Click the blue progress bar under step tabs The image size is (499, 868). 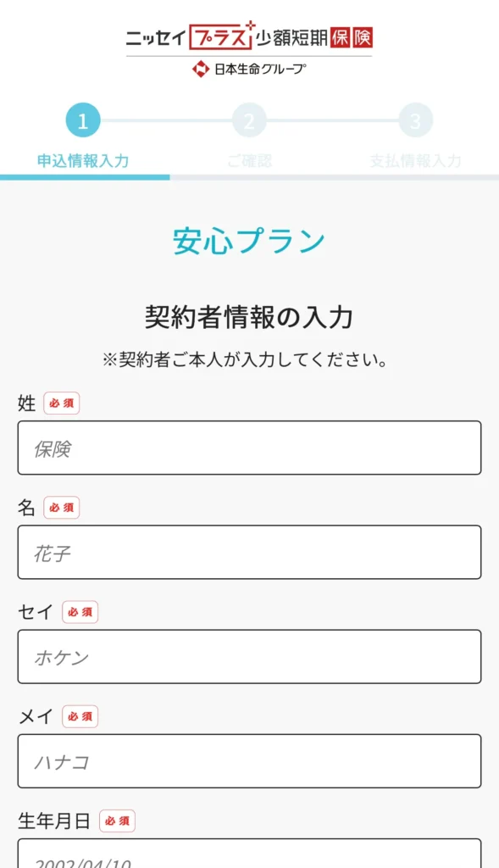(x=85, y=178)
